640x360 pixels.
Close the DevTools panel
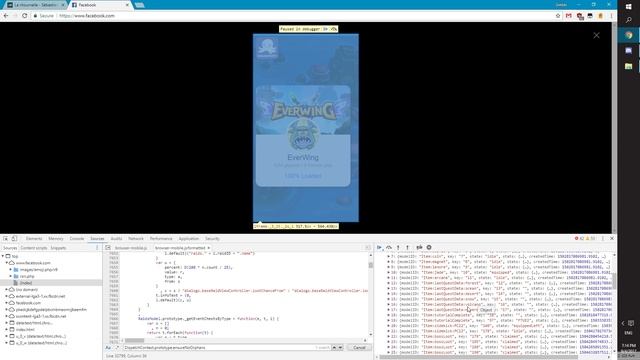pos(612,238)
